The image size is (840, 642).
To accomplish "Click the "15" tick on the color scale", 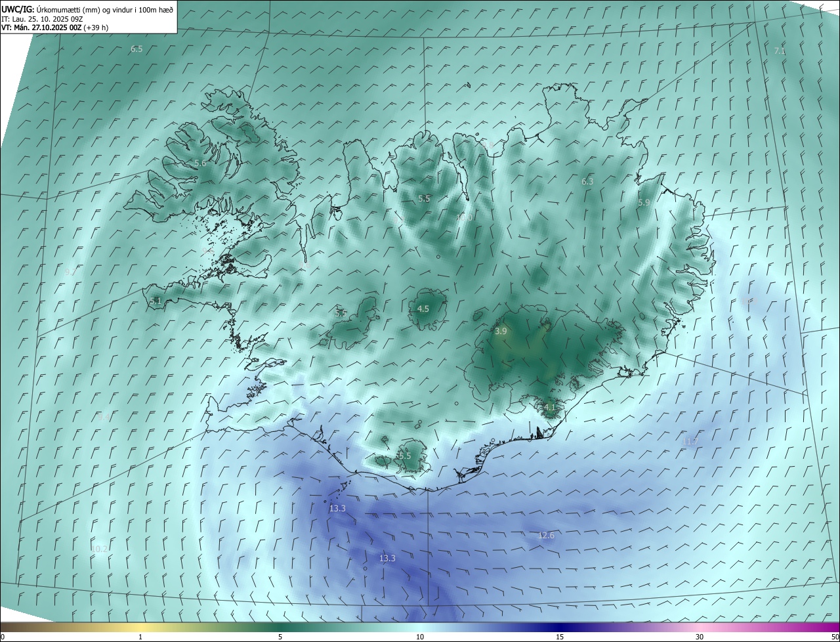I will point(560,637).
